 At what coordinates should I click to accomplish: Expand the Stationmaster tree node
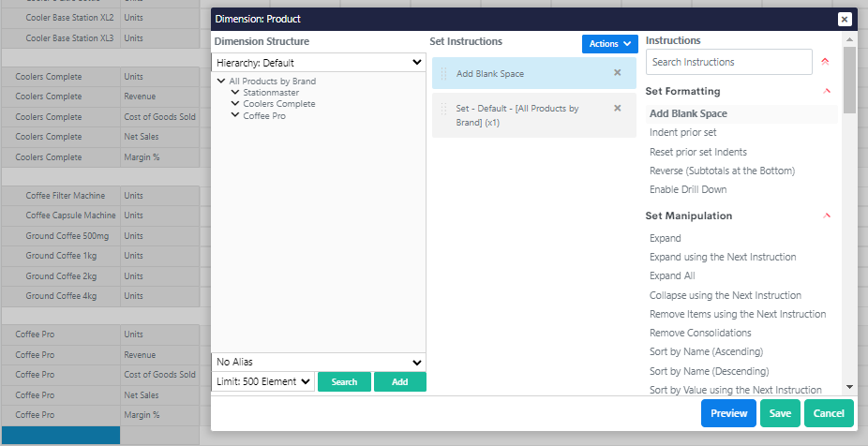click(235, 93)
